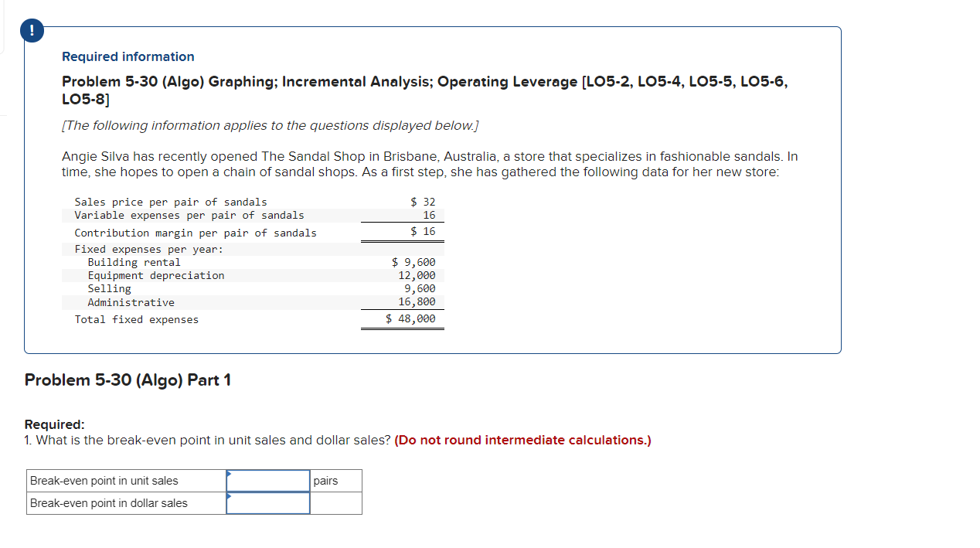
Task: Click inside the break-even dollar sales input box
Action: (267, 503)
